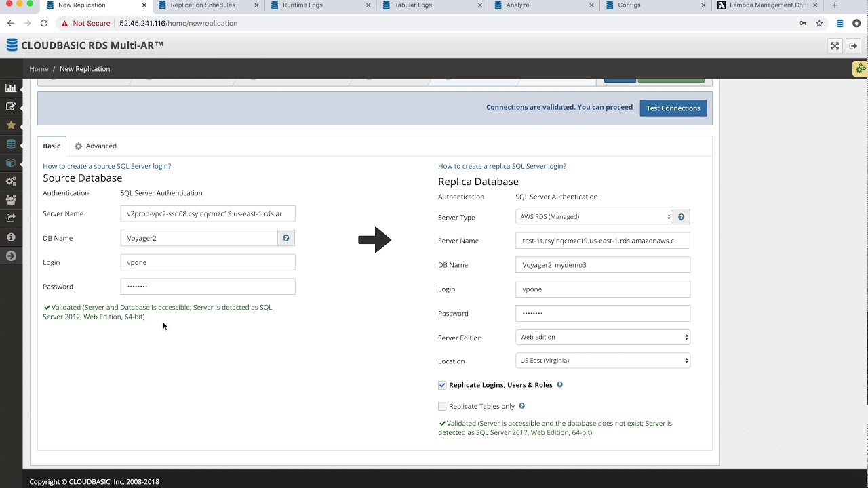Open the Server Edition dropdown

[x=603, y=337]
